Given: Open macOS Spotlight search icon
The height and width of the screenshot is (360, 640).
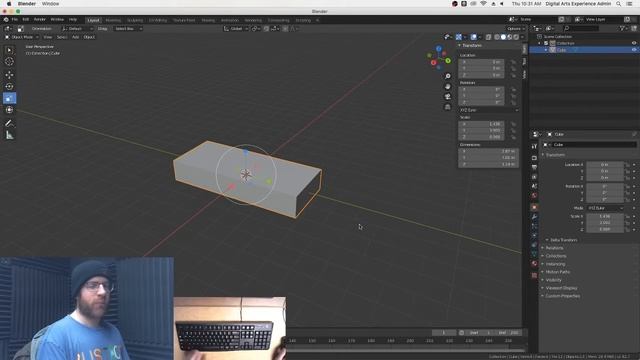Looking at the screenshot, I should pyautogui.click(x=619, y=4).
